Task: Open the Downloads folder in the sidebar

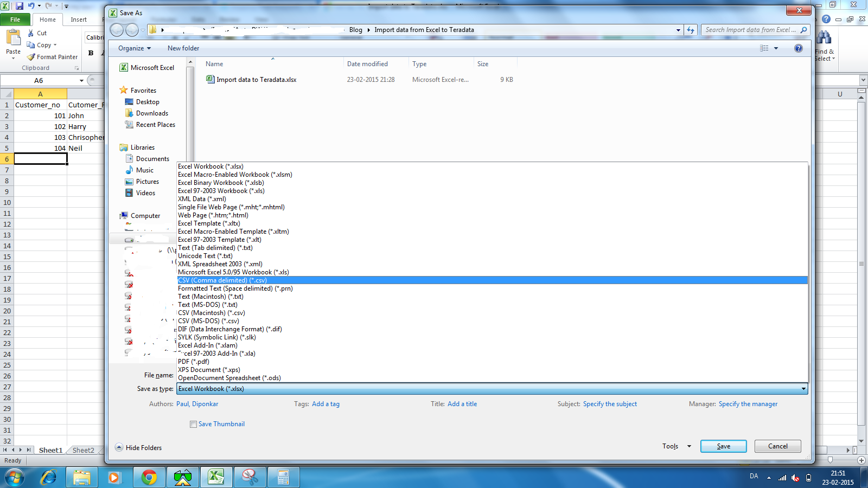Action: pyautogui.click(x=151, y=113)
